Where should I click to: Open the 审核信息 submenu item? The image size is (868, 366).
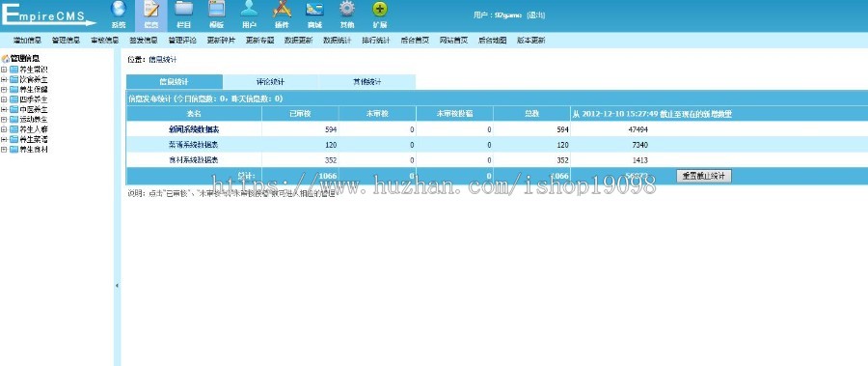(x=104, y=41)
